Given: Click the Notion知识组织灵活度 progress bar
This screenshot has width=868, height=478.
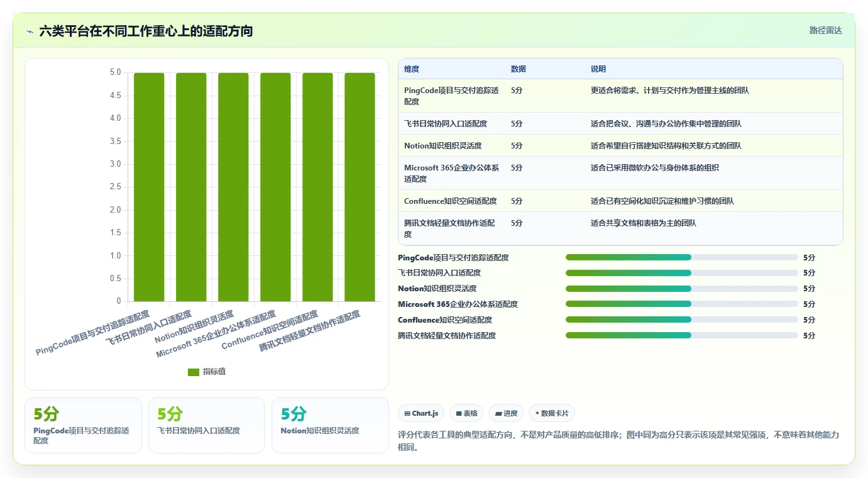Looking at the screenshot, I should click(x=681, y=289).
